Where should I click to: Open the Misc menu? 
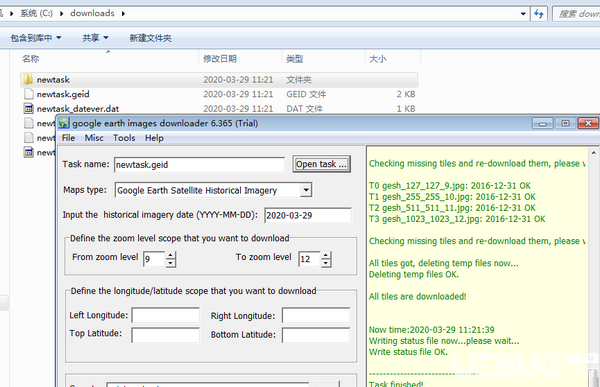94,138
